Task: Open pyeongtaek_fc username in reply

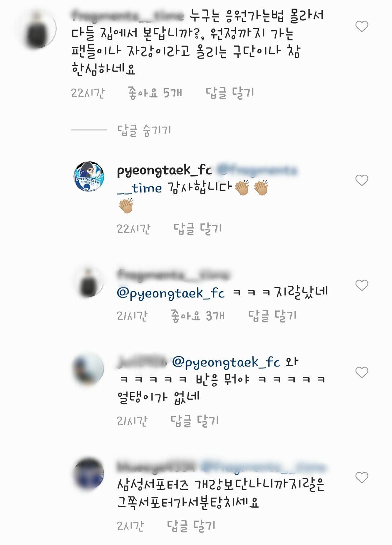Action: [164, 170]
